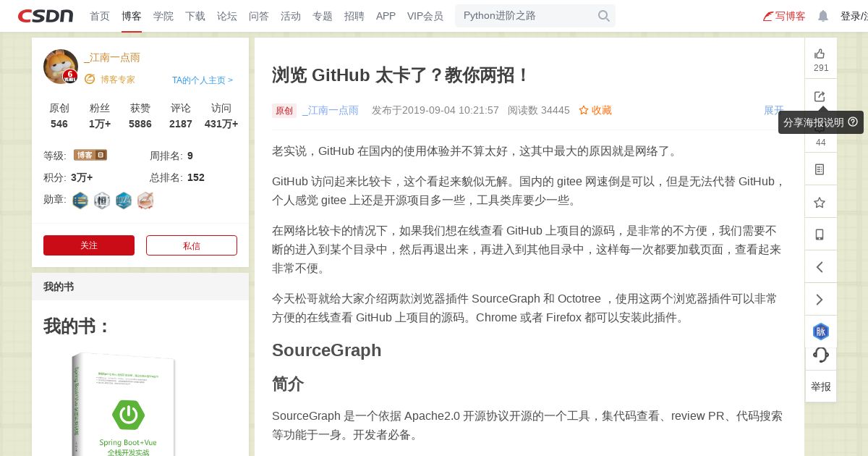Open the 论坛 nav item
This screenshot has width=868, height=456.
(x=227, y=16)
